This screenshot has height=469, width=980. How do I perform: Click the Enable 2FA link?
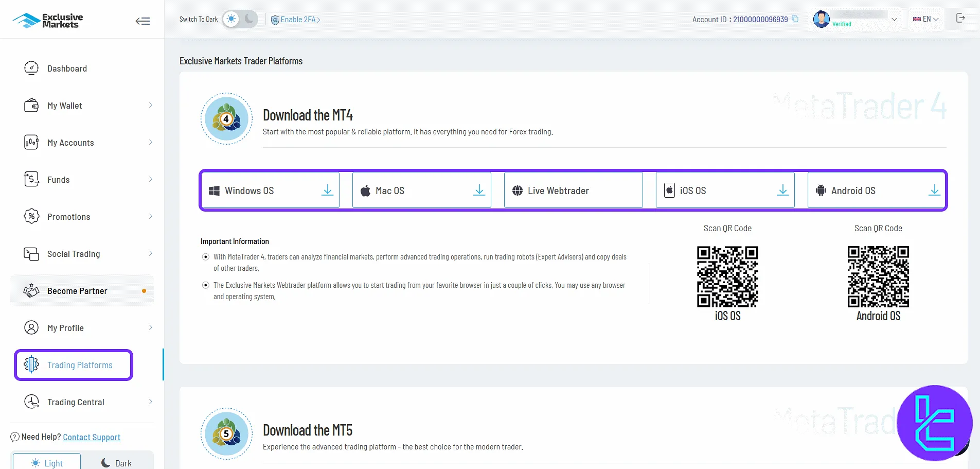tap(300, 20)
